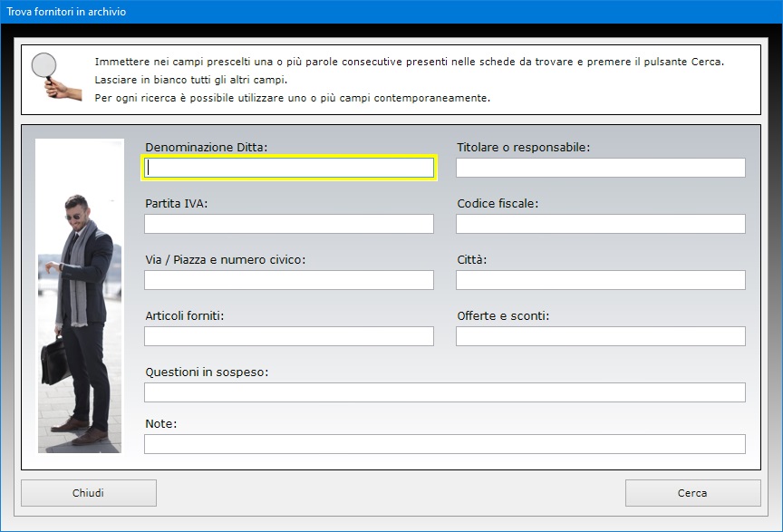Start the search with Cerca button

(x=692, y=493)
